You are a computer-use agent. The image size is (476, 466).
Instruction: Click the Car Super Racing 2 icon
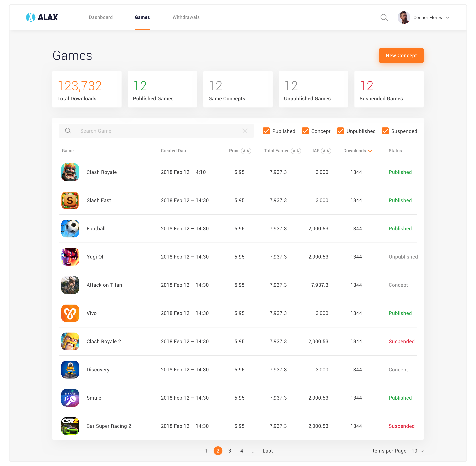point(70,426)
